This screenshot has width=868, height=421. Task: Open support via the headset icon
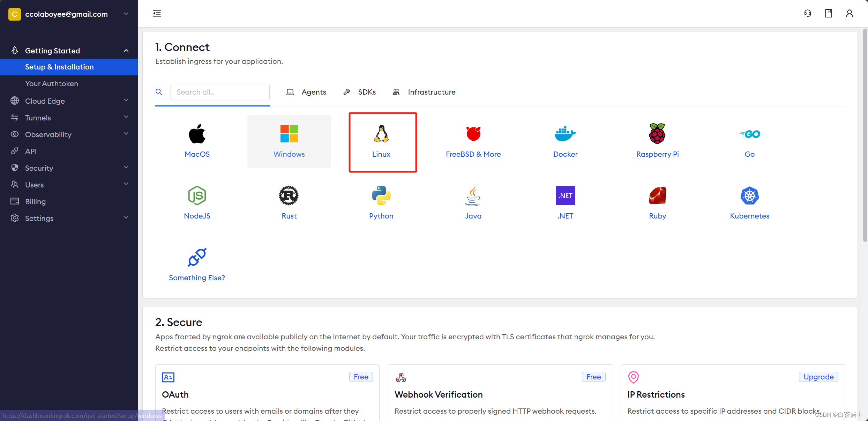(808, 13)
